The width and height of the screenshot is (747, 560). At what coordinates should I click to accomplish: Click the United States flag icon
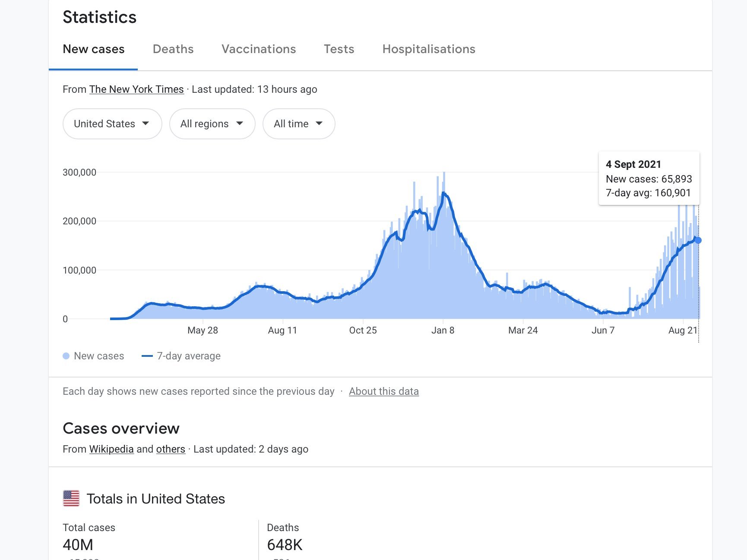click(71, 498)
